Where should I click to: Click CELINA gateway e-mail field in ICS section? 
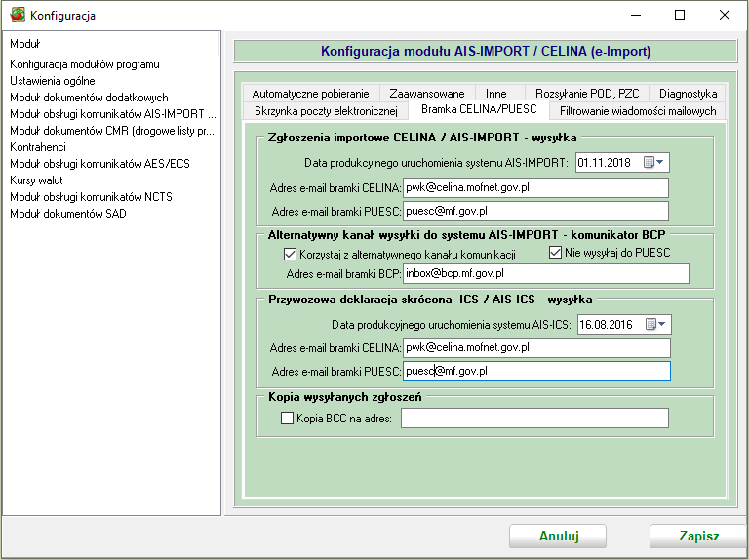[x=536, y=348]
